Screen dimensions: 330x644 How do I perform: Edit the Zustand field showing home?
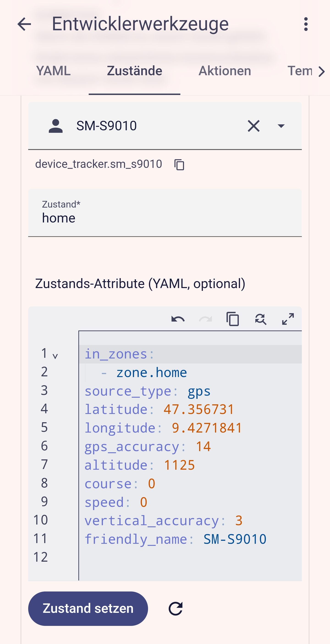[x=165, y=213]
